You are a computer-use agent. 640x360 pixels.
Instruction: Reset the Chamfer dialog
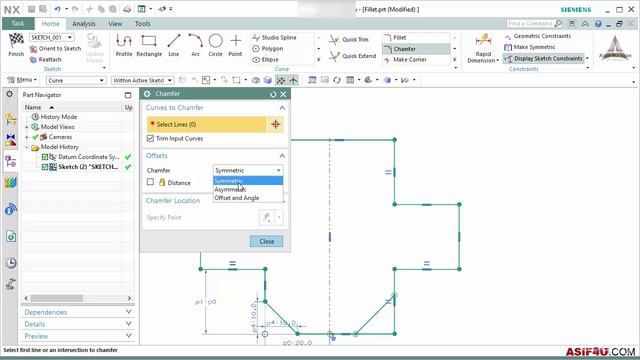coord(273,94)
